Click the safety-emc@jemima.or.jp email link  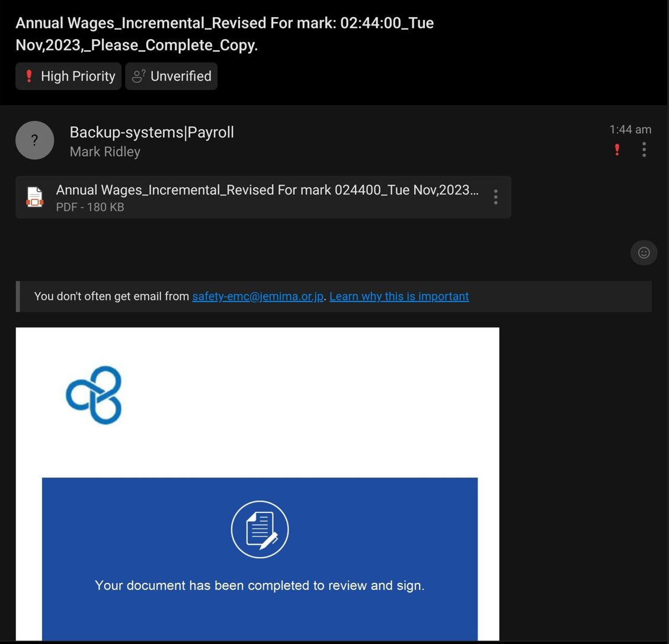click(258, 296)
